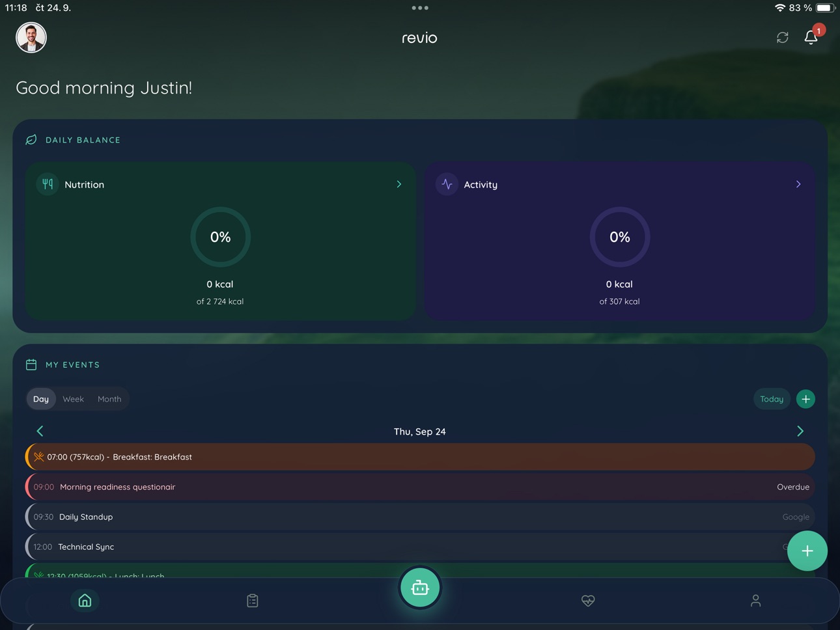Open the heart health tab
This screenshot has width=840, height=630.
(588, 601)
